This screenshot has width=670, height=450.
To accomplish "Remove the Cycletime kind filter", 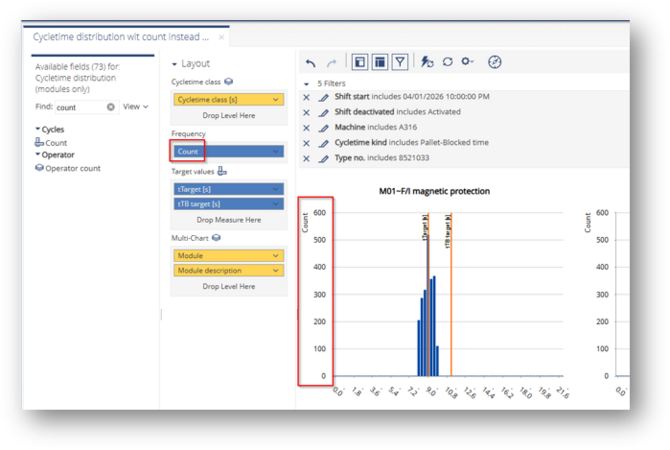I will (x=306, y=144).
